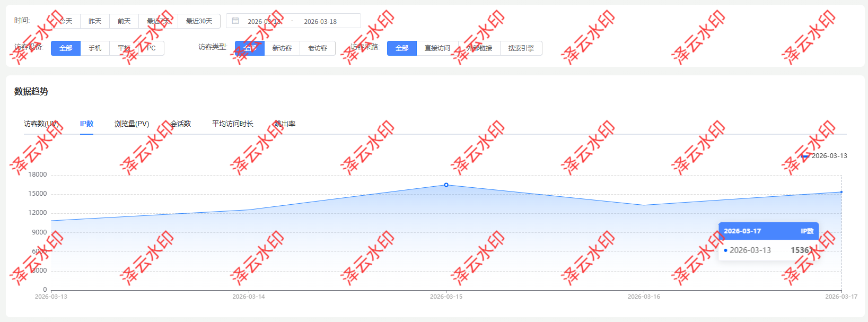Select 今天 time filter
The width and height of the screenshot is (868, 322).
click(x=66, y=21)
